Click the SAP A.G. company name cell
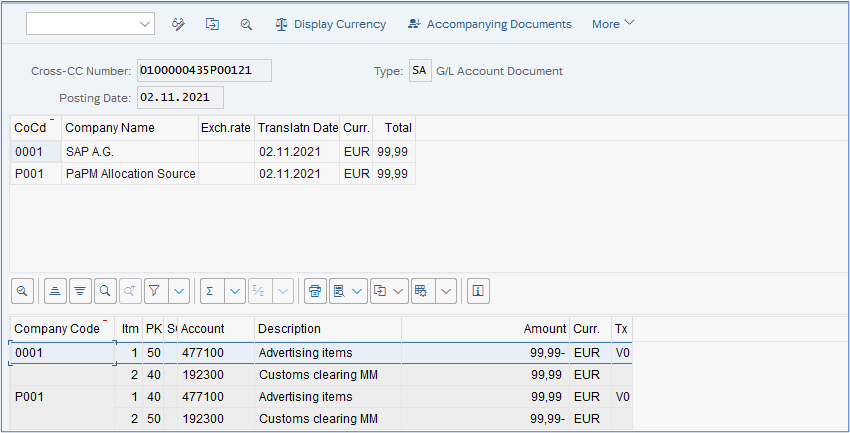 tap(130, 152)
